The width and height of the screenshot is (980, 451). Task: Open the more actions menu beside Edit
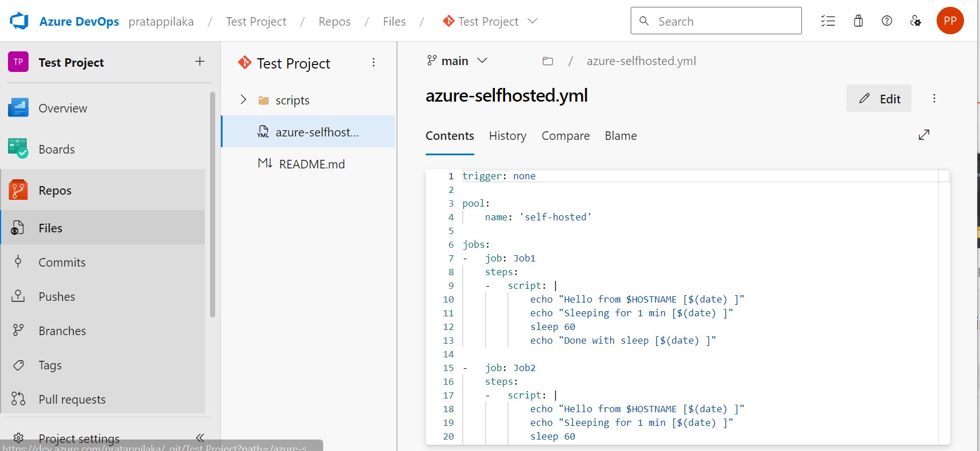pyautogui.click(x=934, y=98)
